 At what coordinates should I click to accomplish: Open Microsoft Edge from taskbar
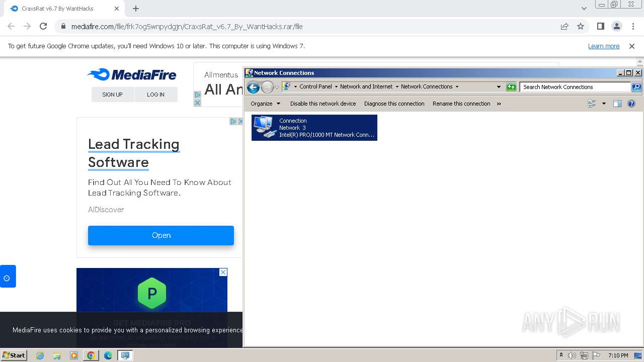(108, 355)
